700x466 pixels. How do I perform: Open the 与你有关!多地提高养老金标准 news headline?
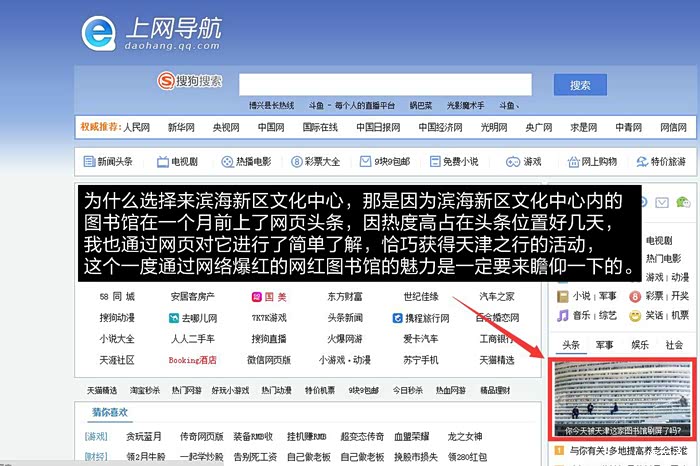tap(629, 451)
